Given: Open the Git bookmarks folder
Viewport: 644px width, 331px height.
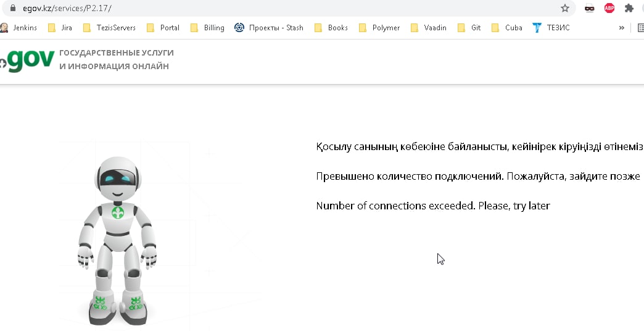Looking at the screenshot, I should (469, 28).
